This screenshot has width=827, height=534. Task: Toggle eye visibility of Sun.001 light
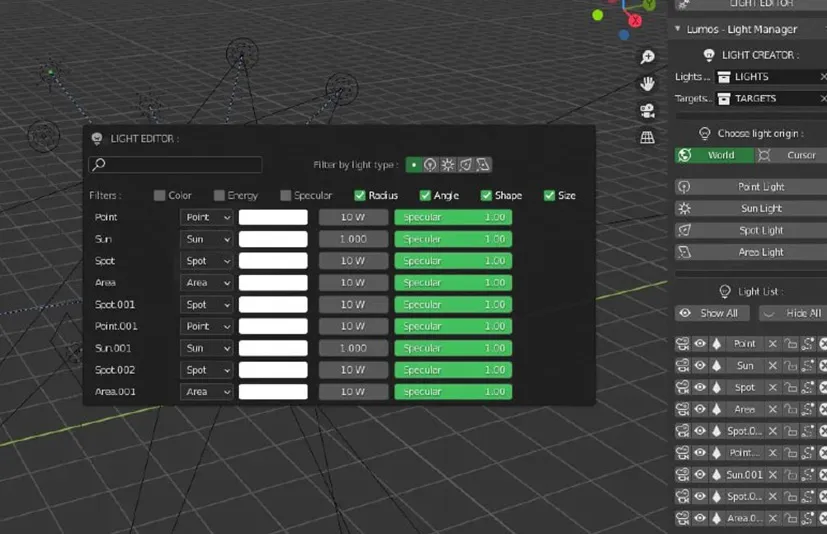tap(700, 475)
